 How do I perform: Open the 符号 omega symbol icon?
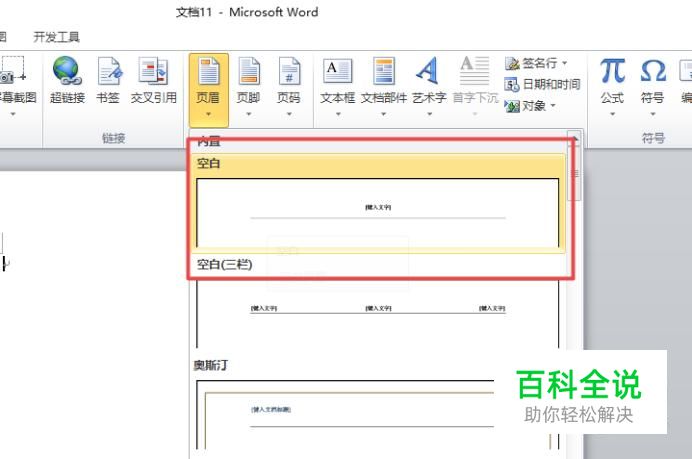pos(653,71)
